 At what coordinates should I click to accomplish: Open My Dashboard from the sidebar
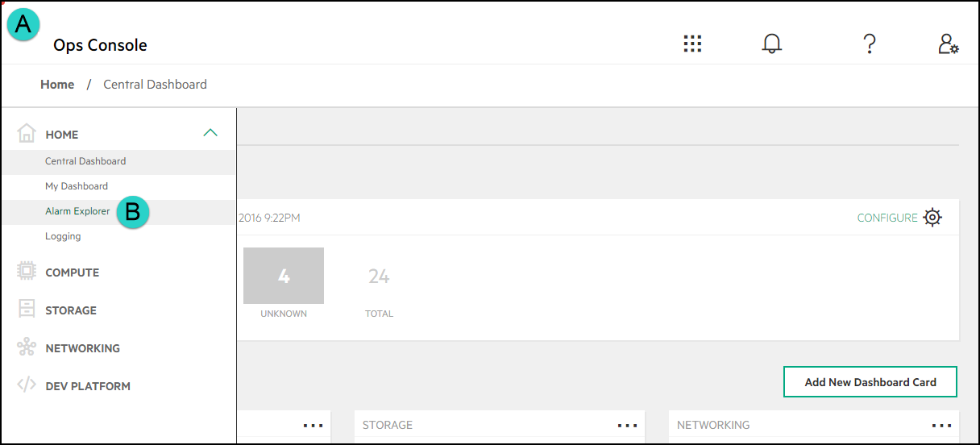(77, 186)
